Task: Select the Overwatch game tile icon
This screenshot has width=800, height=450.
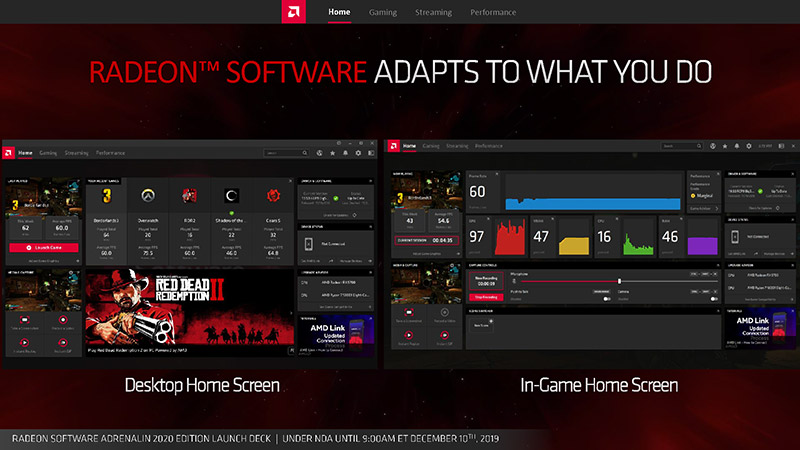Action: point(148,195)
